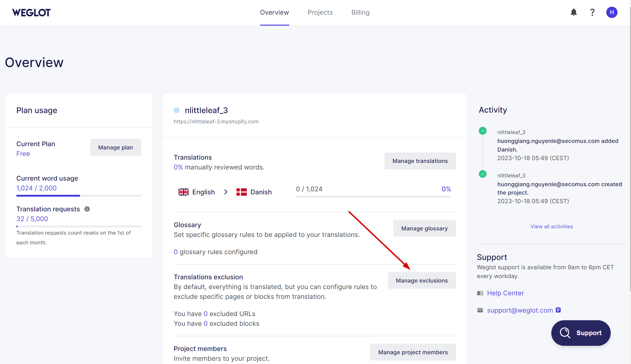
Task: Open Manage glossary
Action: click(424, 229)
